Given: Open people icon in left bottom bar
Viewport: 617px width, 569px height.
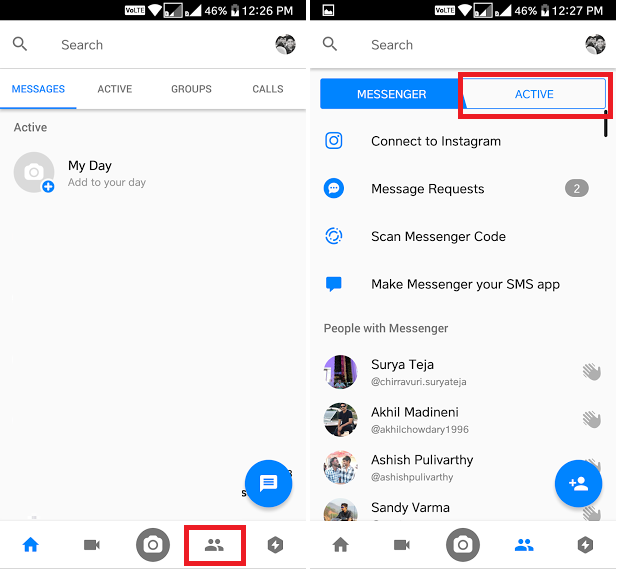Looking at the screenshot, I should point(214,545).
